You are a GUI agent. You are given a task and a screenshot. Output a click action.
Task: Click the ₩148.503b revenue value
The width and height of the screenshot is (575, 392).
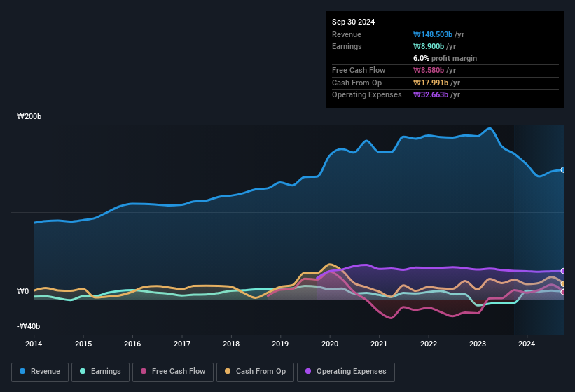(433, 34)
